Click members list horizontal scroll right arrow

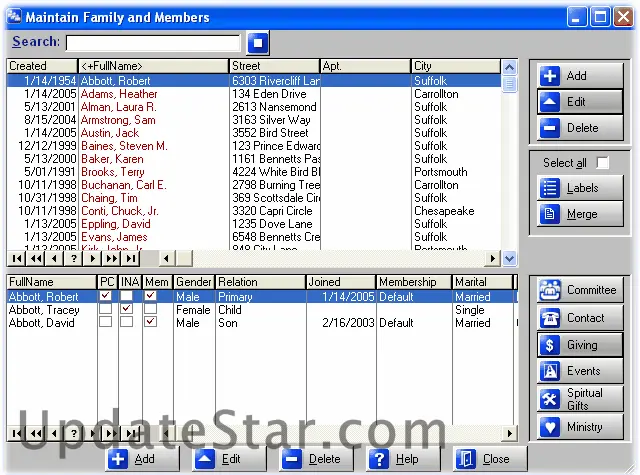coord(509,433)
